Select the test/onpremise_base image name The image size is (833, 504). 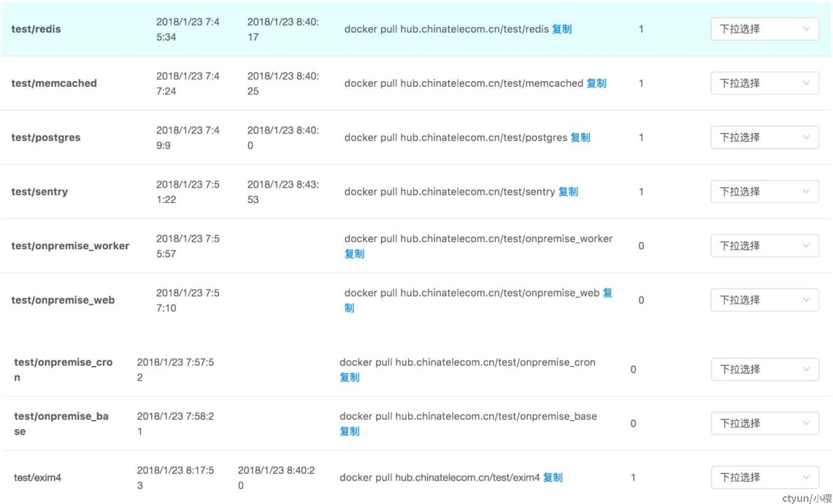tap(61, 423)
